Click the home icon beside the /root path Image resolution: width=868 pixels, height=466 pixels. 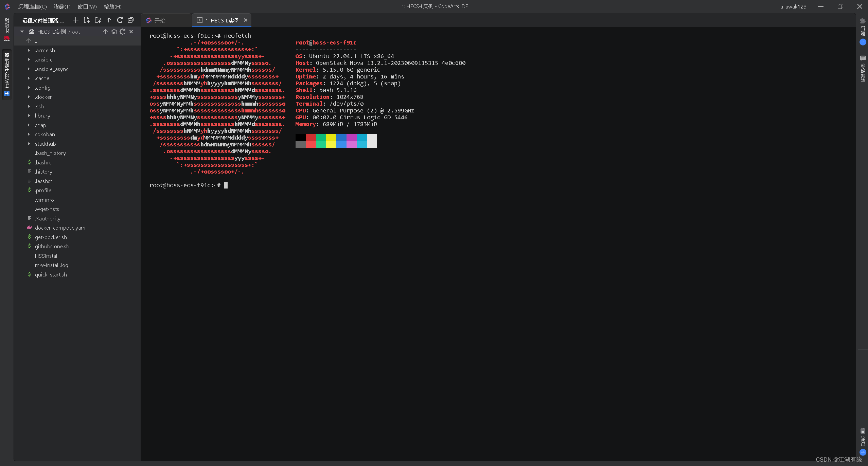pos(114,32)
